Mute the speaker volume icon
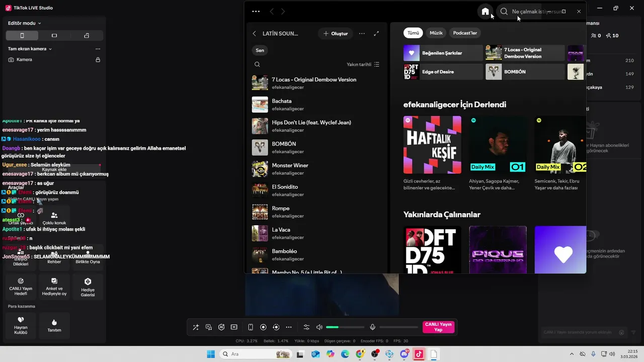This screenshot has width=644, height=362. point(319,327)
